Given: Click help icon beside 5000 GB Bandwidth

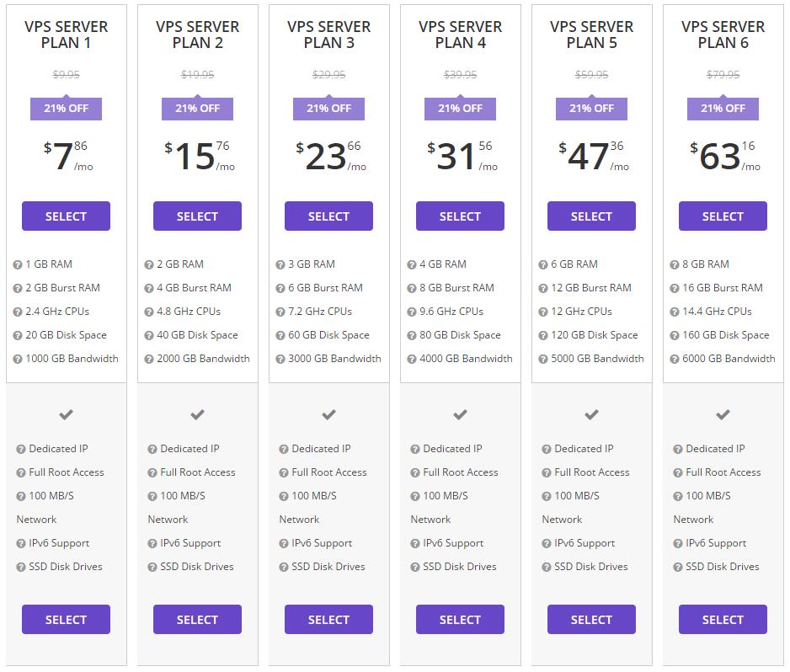Looking at the screenshot, I should point(542,360).
